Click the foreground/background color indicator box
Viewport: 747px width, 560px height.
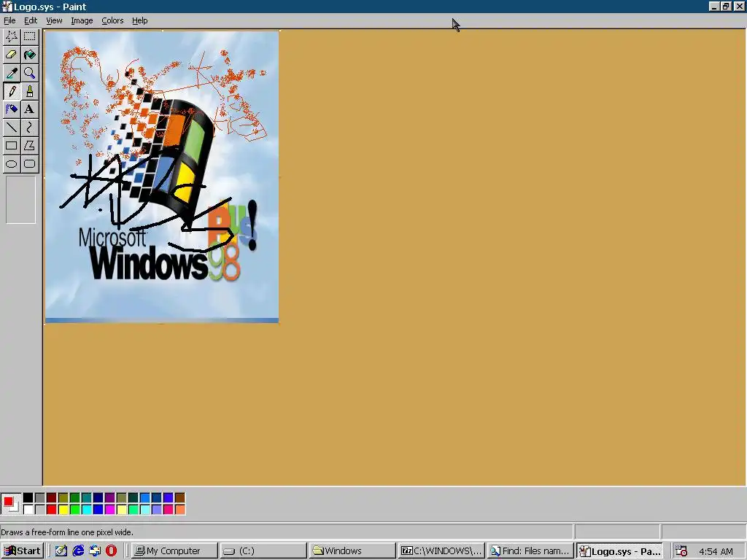click(x=10, y=504)
